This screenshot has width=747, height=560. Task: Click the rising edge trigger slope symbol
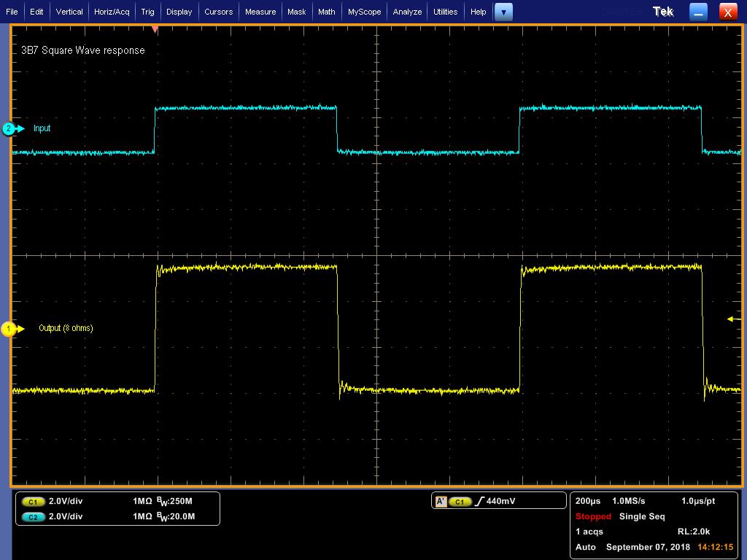479,502
